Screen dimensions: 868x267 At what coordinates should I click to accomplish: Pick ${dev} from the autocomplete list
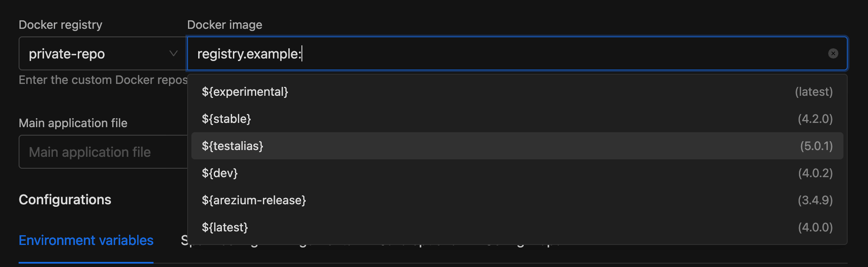click(x=219, y=173)
